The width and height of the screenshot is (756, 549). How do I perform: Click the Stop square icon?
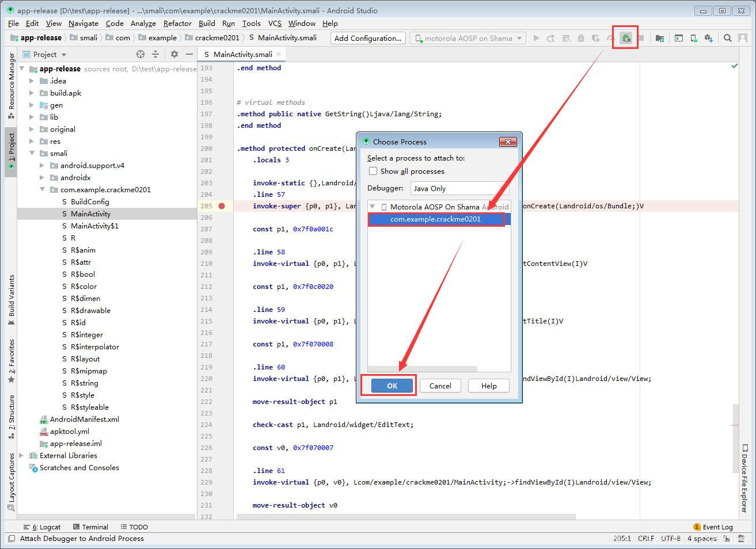(x=641, y=38)
